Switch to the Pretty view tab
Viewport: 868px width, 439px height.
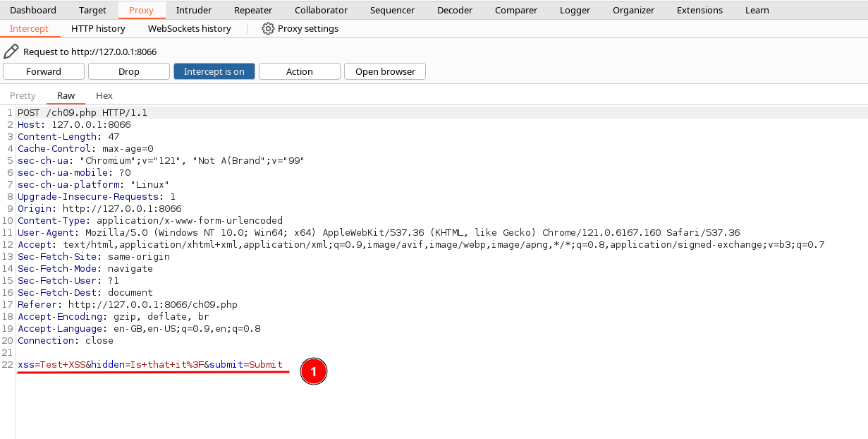coord(23,96)
